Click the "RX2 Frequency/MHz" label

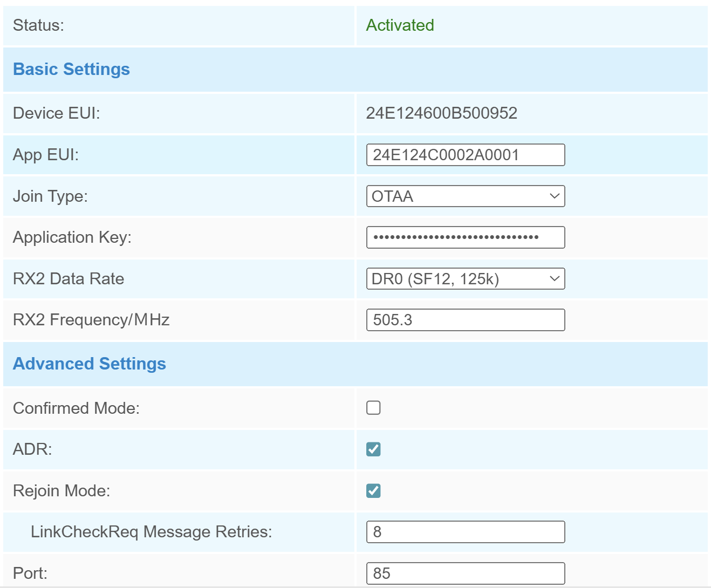pos(91,320)
